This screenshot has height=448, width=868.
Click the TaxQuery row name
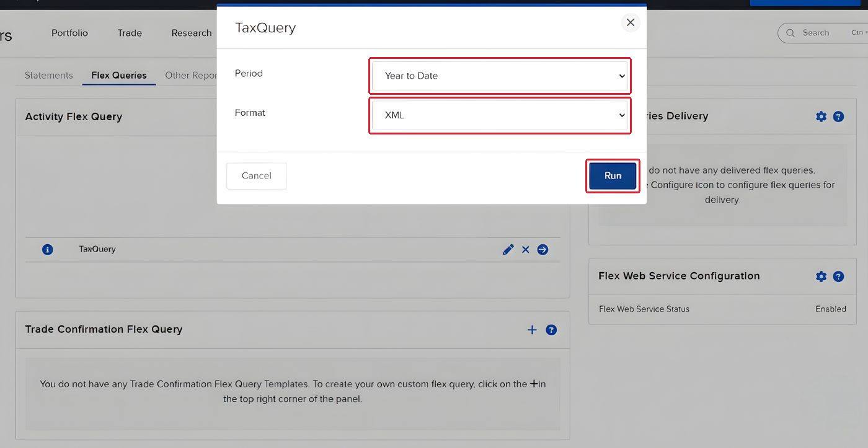[x=97, y=249]
